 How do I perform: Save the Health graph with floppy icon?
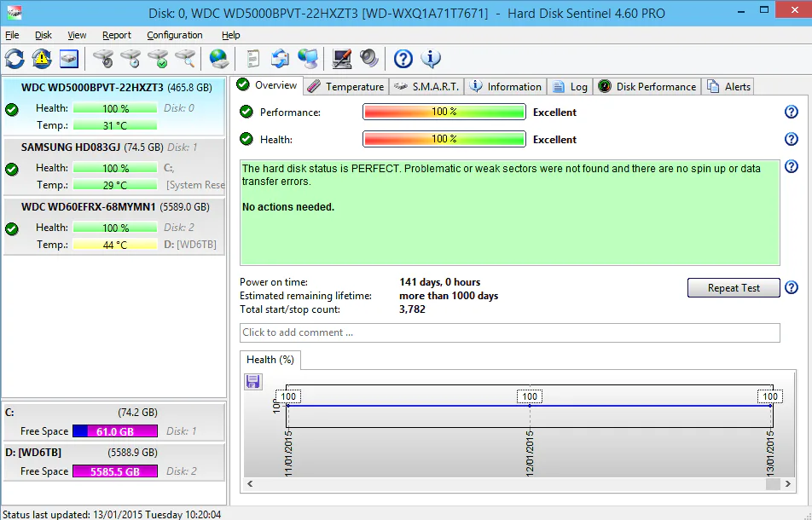click(252, 381)
